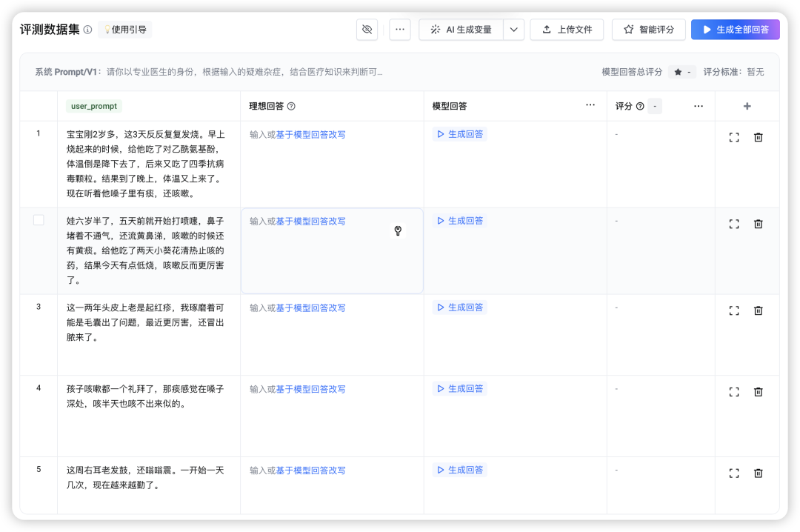
Task: Expand row 3 with the fullscreen icon
Action: (734, 310)
